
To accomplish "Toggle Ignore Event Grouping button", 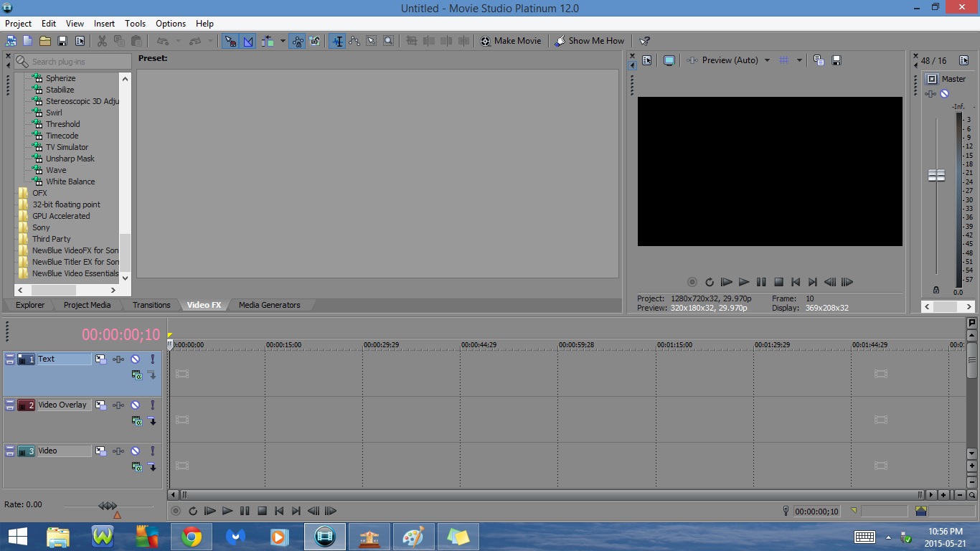I will point(315,41).
